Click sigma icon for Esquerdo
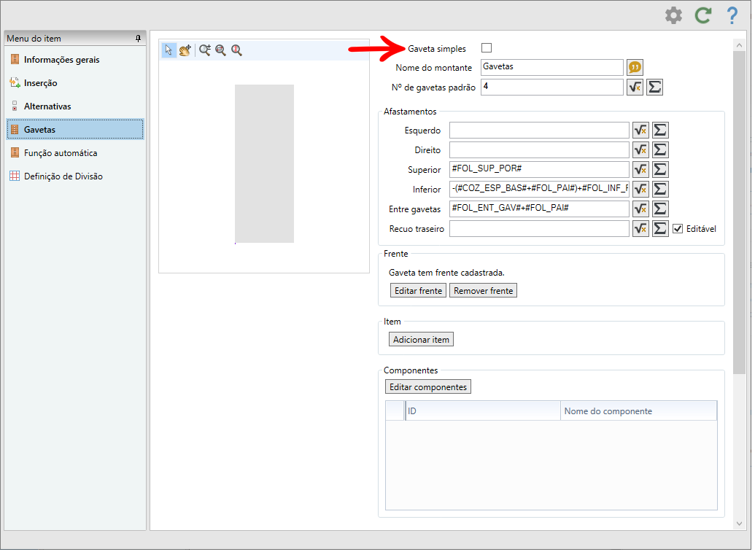Image resolution: width=755 pixels, height=560 pixels. point(661,131)
